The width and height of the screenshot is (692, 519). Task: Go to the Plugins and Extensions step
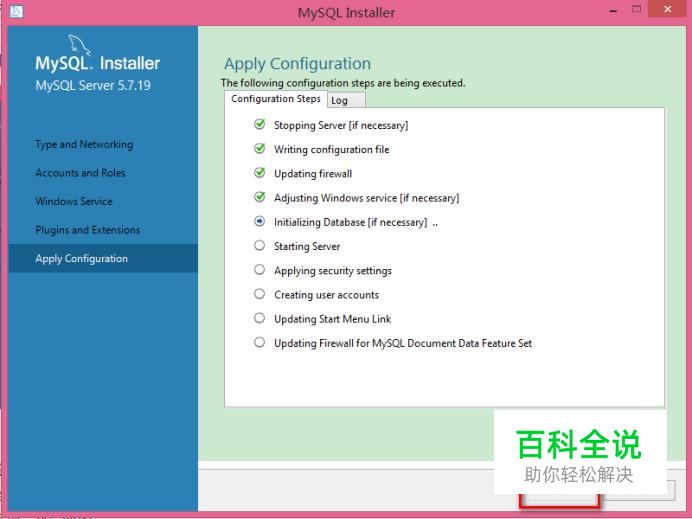pyautogui.click(x=88, y=230)
